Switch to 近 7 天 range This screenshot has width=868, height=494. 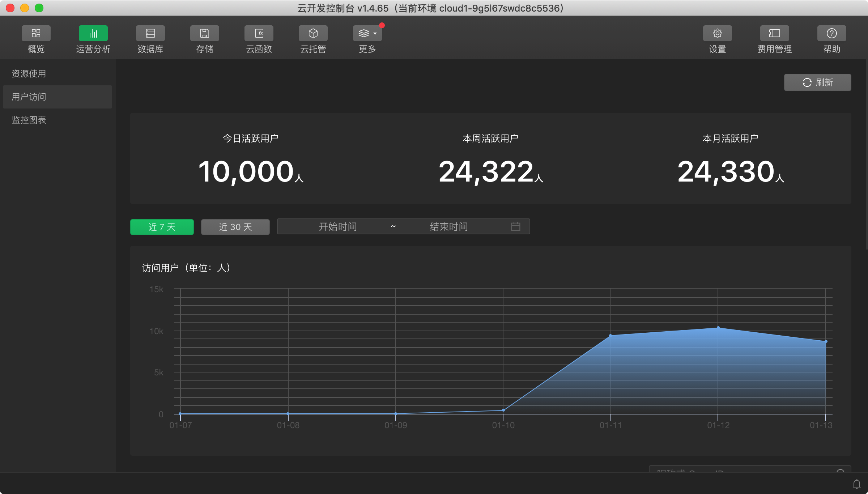162,227
